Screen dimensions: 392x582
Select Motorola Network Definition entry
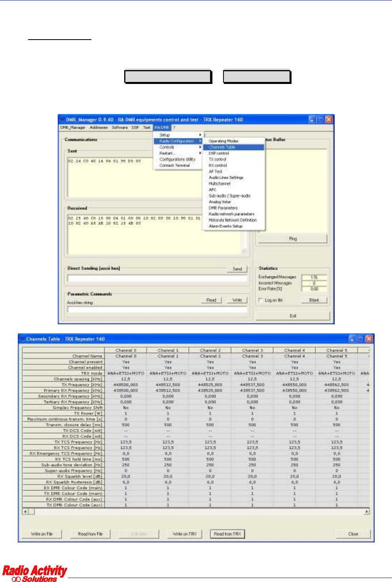234,220
